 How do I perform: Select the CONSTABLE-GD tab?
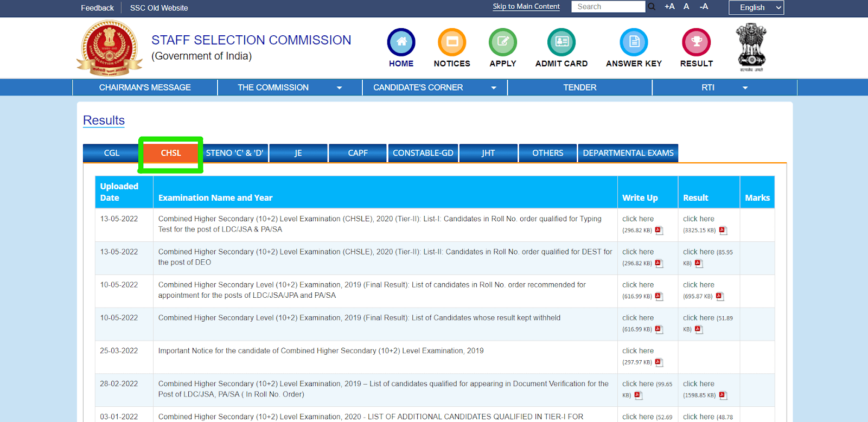[x=423, y=153]
